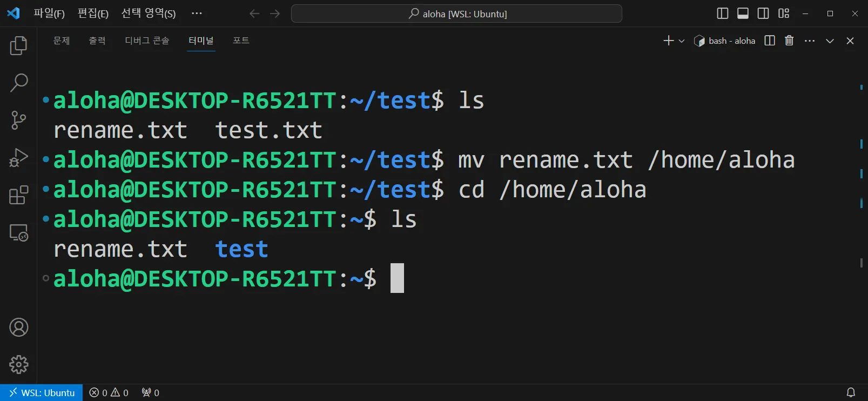This screenshot has height=401, width=868.
Task: Open the Explorer view icon
Action: point(18,45)
